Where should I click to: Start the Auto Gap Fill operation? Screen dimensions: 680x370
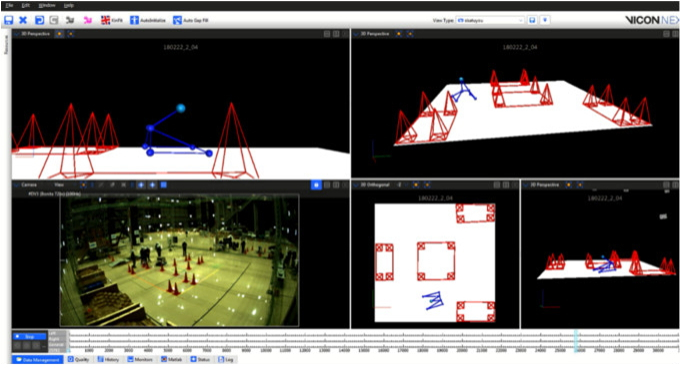point(191,20)
